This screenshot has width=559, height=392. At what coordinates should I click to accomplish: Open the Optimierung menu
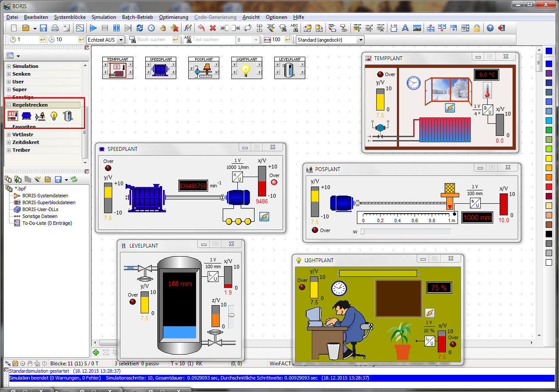174,17
